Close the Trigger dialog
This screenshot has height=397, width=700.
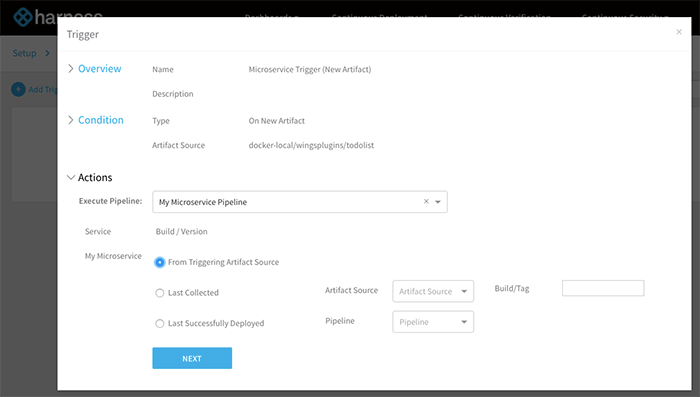tap(679, 32)
